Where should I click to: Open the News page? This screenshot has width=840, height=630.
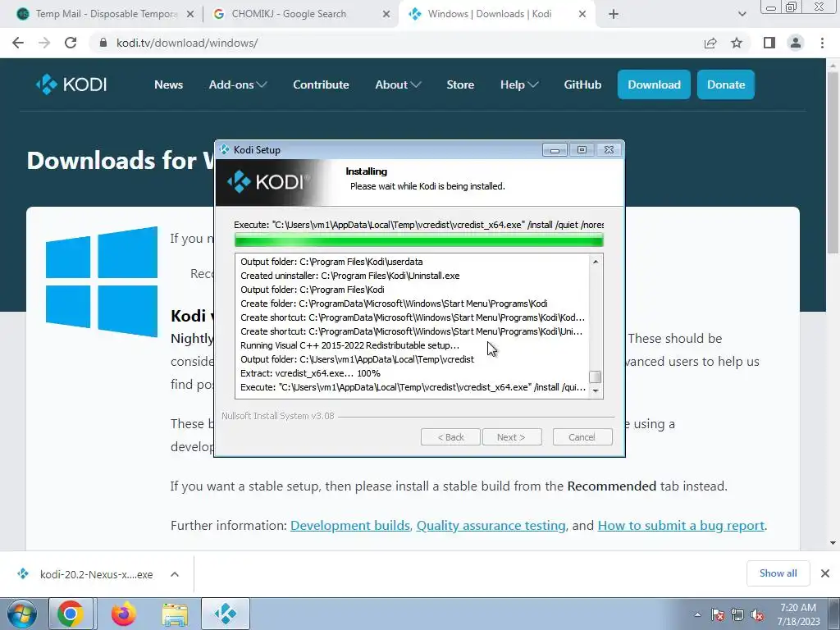coord(168,84)
